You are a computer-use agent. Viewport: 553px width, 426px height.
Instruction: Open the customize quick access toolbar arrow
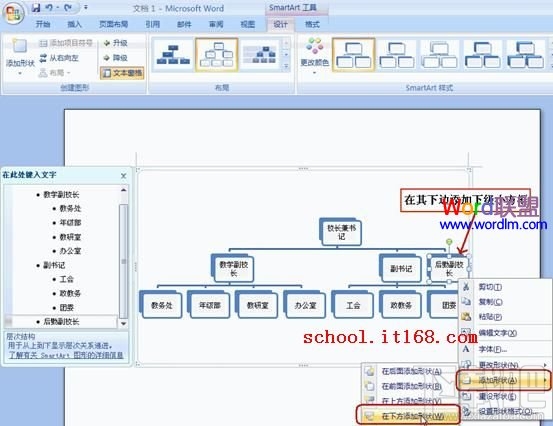pyautogui.click(x=86, y=7)
